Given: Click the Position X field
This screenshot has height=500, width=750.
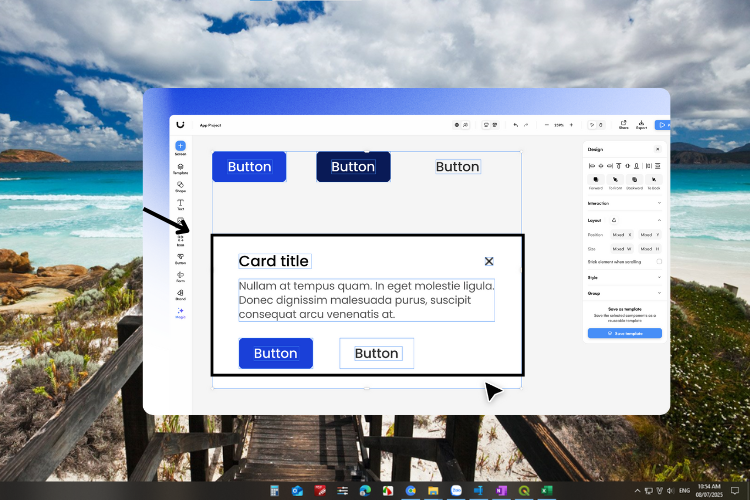Looking at the screenshot, I should [x=622, y=235].
